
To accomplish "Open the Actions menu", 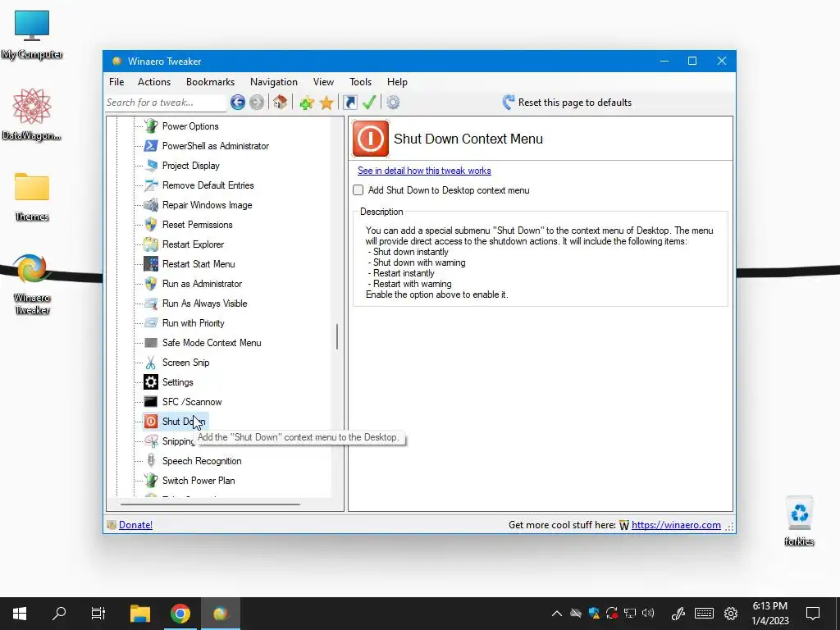I will (x=154, y=82).
